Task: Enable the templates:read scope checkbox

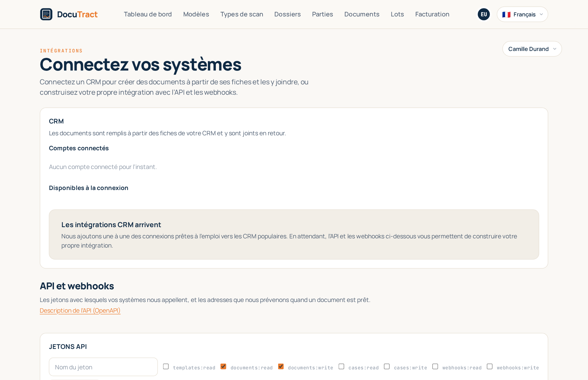Action: (x=166, y=366)
